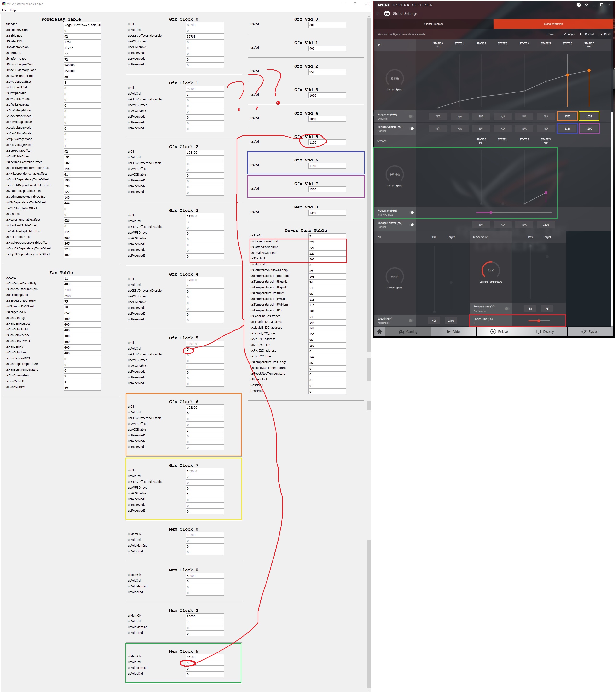The height and width of the screenshot is (692, 616).
Task: Click the star favorites icon
Action: pyautogui.click(x=586, y=5)
